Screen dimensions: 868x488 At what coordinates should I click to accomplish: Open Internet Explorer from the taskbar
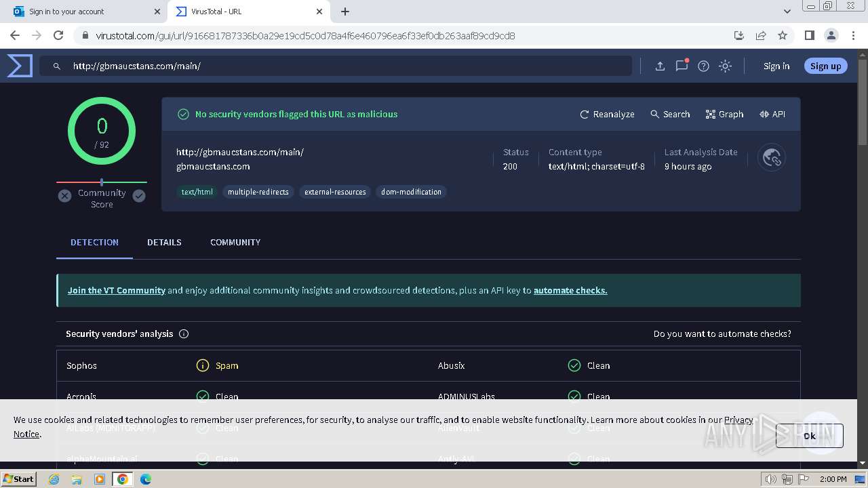54,479
